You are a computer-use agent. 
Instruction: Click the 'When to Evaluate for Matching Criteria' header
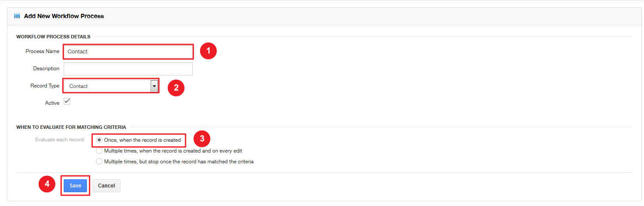pos(71,127)
